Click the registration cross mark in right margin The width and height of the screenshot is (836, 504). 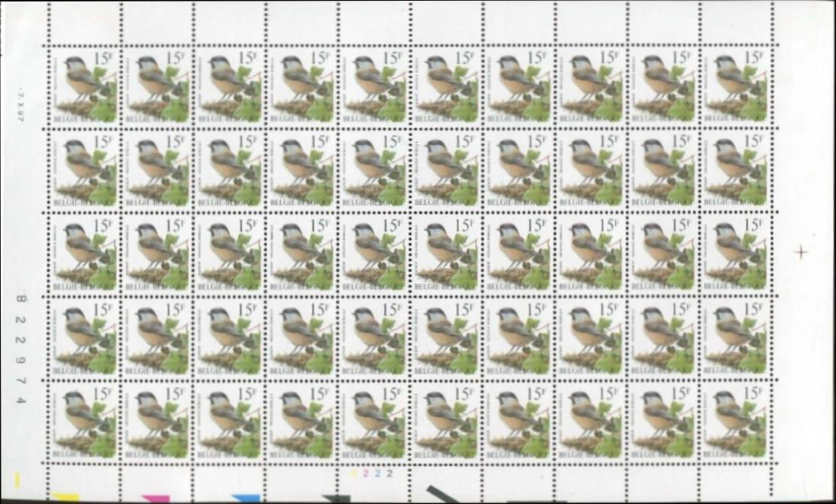click(x=801, y=252)
